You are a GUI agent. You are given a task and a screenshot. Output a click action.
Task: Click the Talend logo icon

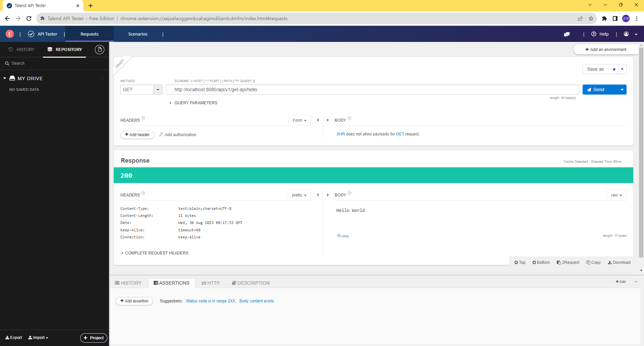point(10,34)
